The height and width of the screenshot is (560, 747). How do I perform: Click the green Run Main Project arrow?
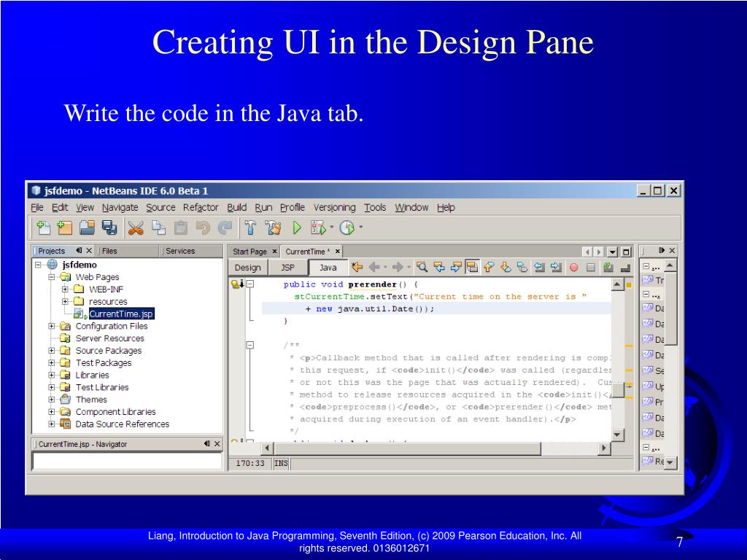tap(297, 227)
